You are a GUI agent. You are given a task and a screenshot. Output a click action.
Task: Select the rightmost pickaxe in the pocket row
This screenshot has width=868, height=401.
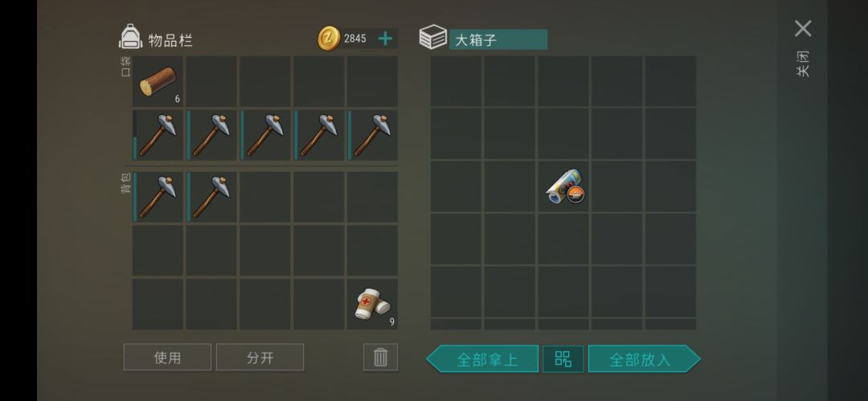(x=373, y=135)
